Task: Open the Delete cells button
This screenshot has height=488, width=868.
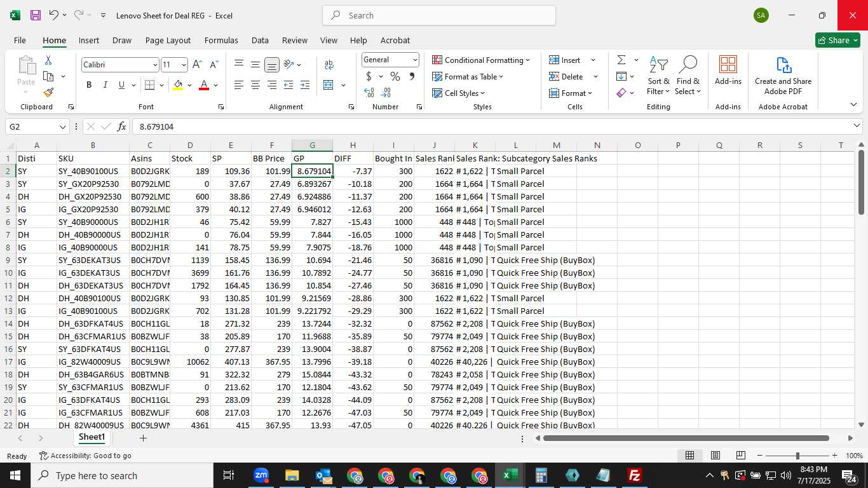Action: pos(566,76)
